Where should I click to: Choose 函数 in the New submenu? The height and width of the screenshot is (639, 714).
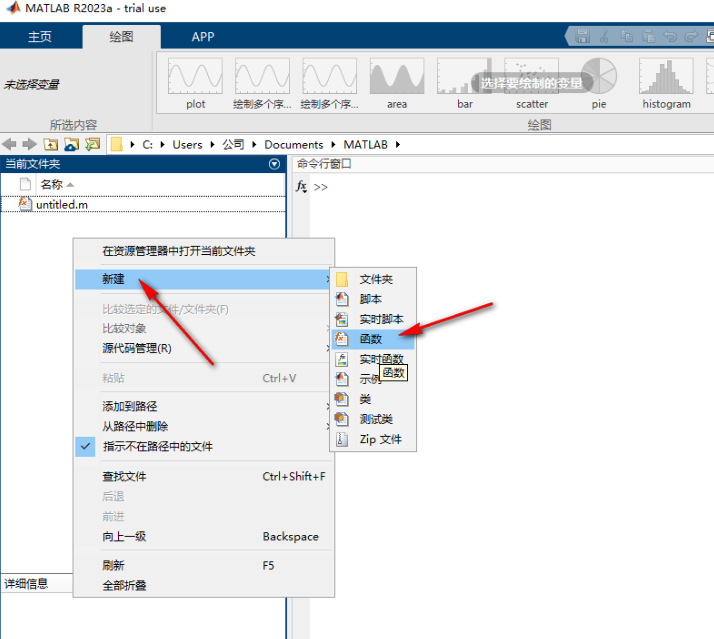pos(373,339)
